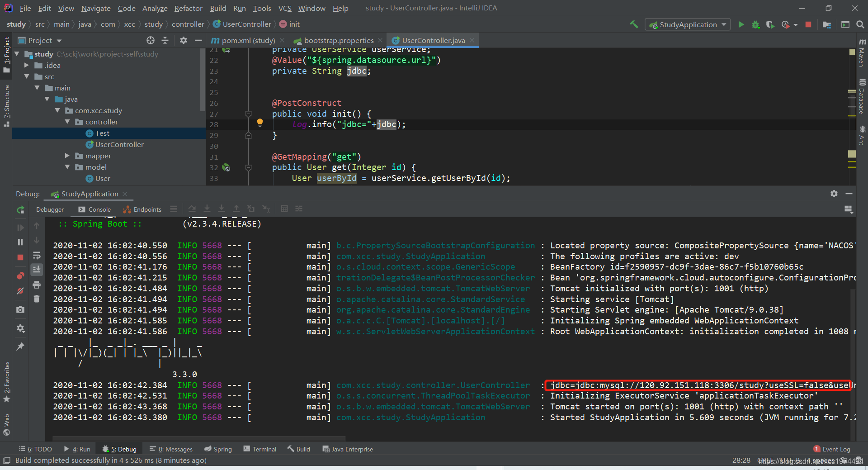Open the VCS menu
The image size is (868, 470).
tap(285, 8)
